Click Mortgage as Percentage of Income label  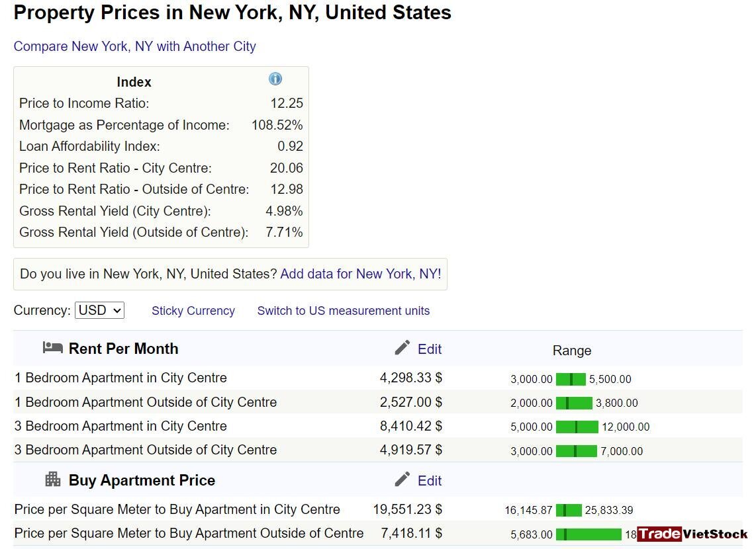pyautogui.click(x=124, y=125)
